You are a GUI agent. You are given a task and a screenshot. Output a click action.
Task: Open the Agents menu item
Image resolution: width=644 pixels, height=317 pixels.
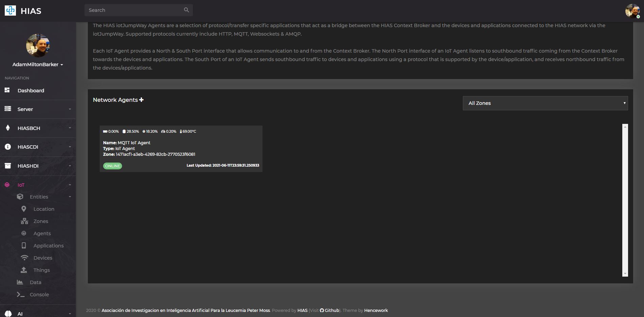click(42, 234)
